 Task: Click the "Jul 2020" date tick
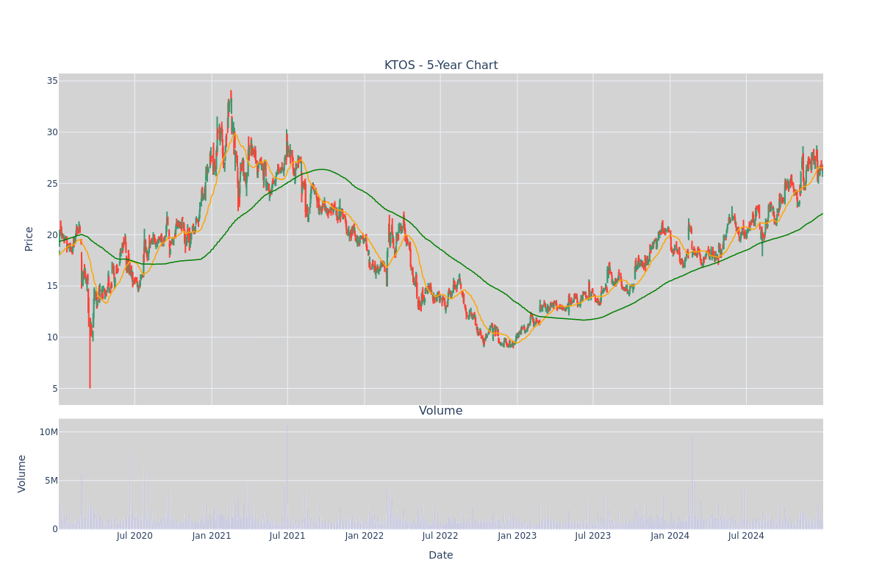click(135, 536)
